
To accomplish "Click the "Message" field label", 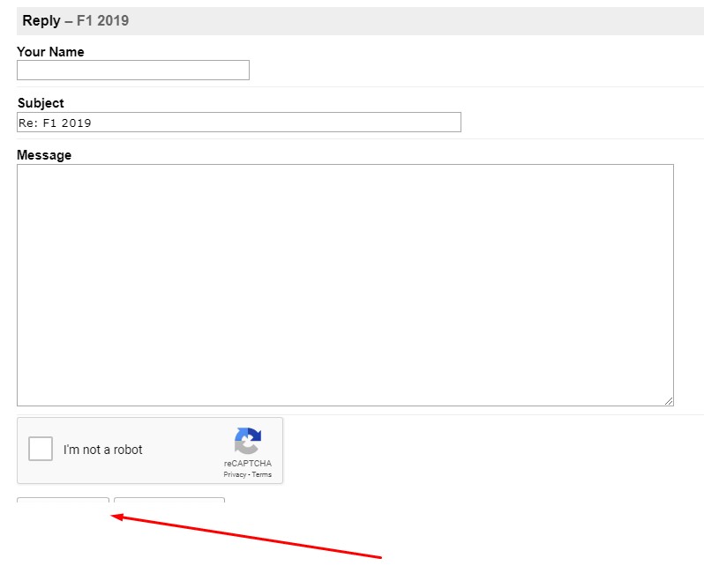I will [x=44, y=155].
